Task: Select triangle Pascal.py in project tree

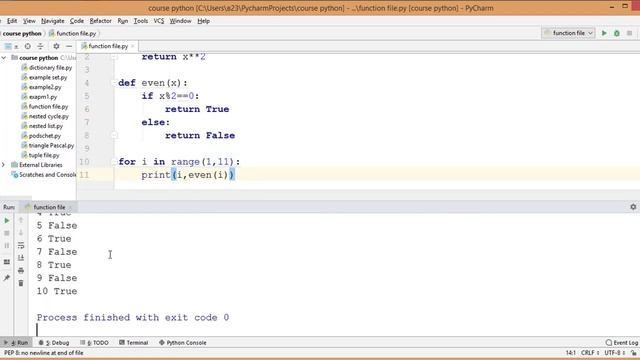Action: 48,145
